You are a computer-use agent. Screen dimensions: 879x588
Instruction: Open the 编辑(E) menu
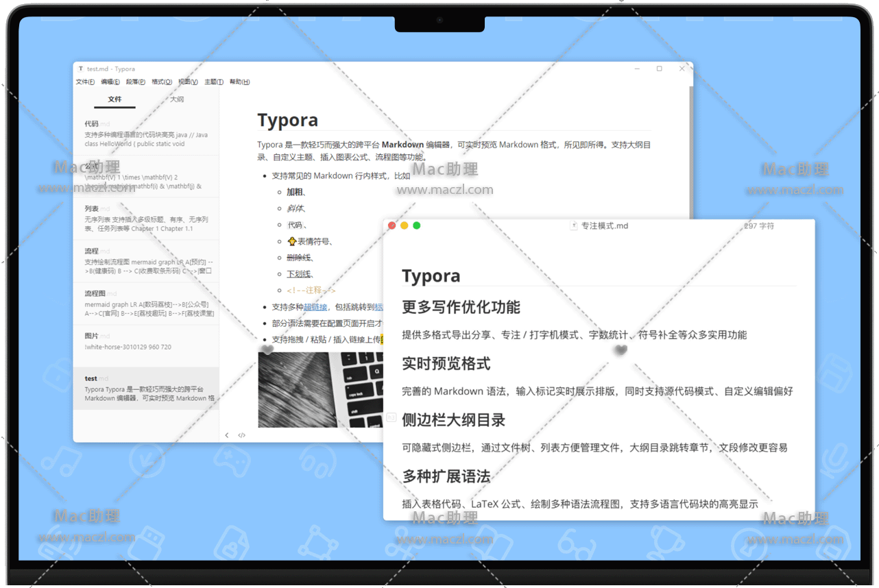(x=110, y=82)
